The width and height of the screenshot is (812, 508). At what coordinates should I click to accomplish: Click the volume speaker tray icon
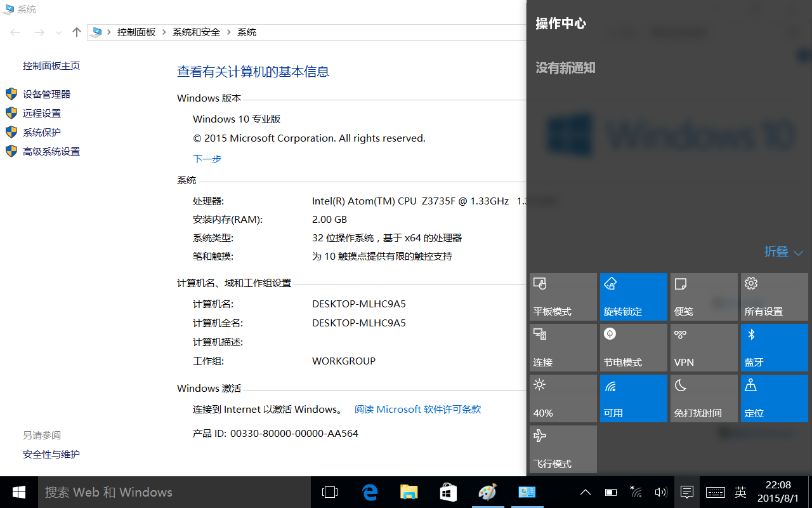(x=661, y=492)
